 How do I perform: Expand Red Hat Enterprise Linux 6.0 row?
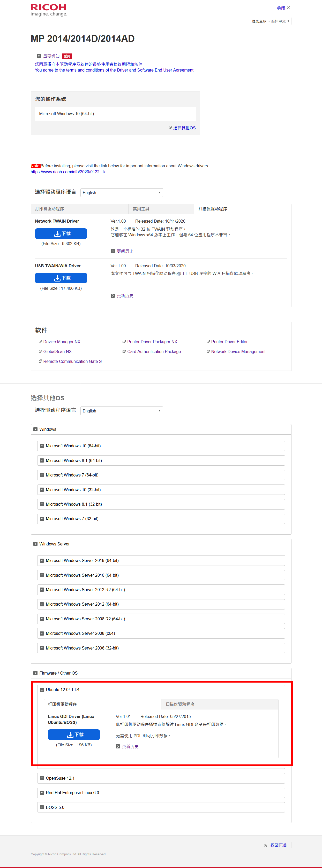coord(161,793)
